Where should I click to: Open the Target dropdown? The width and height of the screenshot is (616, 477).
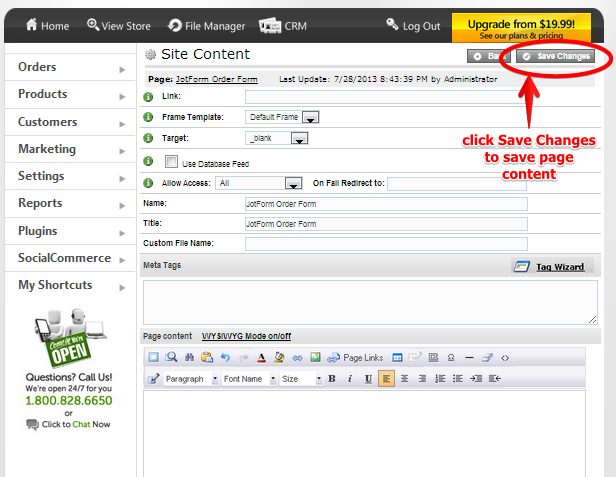pos(298,138)
